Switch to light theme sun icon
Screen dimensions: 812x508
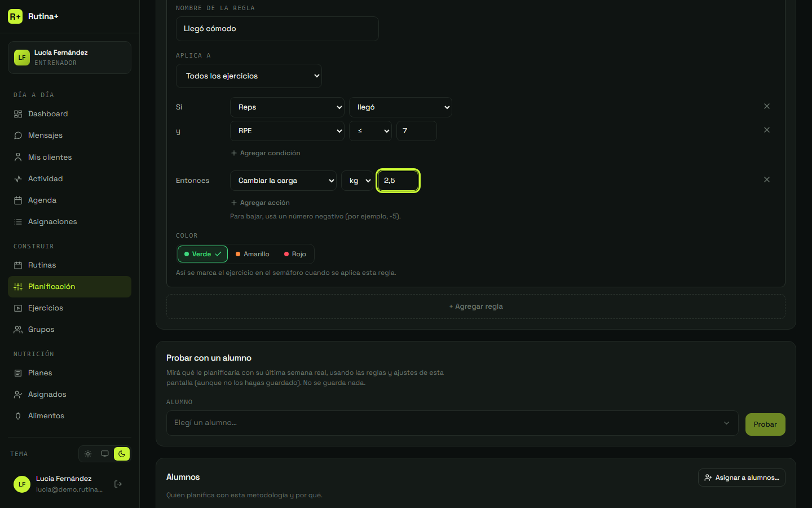coord(88,454)
